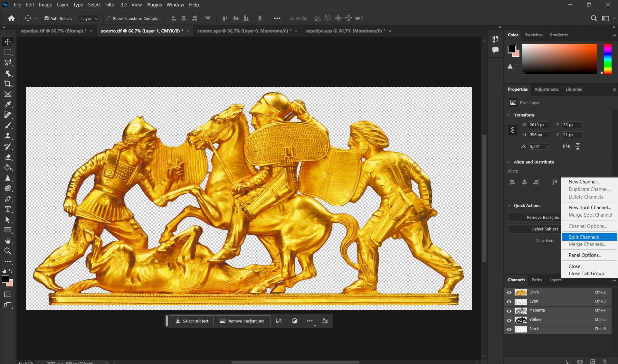Image resolution: width=618 pixels, height=364 pixels.
Task: Toggle the width-height link constraint
Action: [x=513, y=130]
